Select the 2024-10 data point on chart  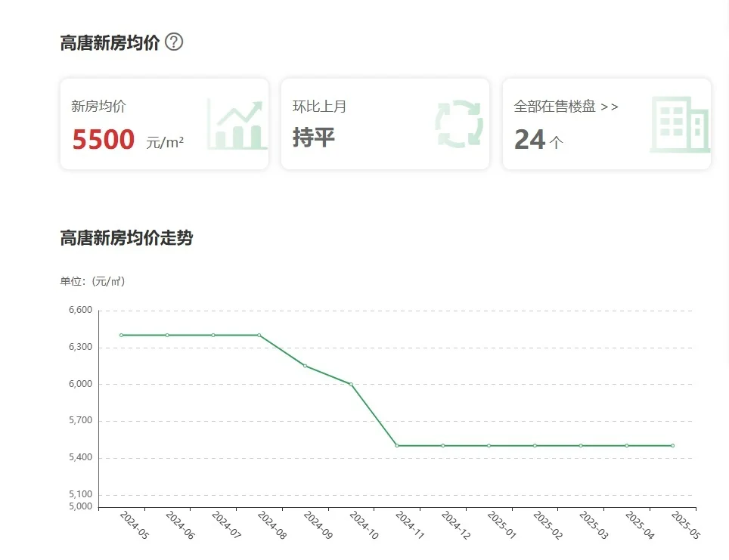coord(351,384)
